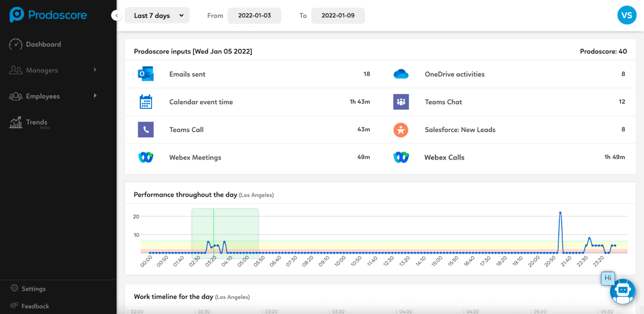The height and width of the screenshot is (314, 644).
Task: Click the Emails sent value 18
Action: click(367, 74)
